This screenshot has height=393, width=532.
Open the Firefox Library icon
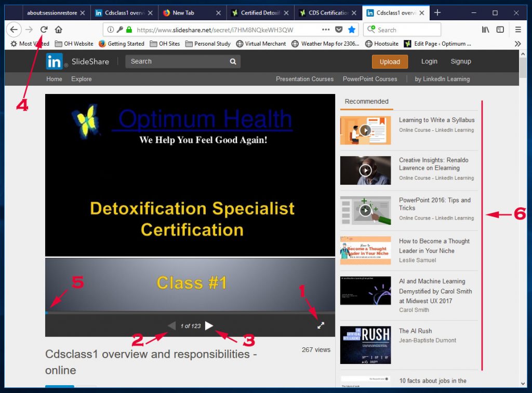485,30
